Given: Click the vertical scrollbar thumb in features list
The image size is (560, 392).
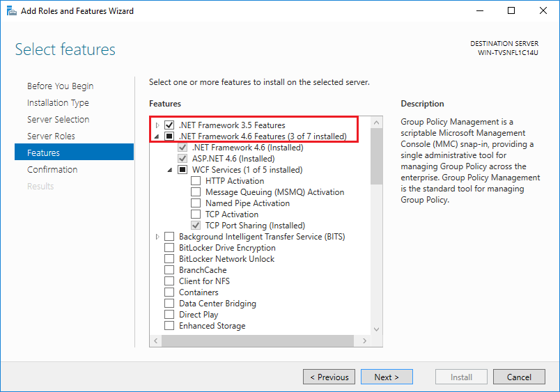Looking at the screenshot, I should (377, 156).
